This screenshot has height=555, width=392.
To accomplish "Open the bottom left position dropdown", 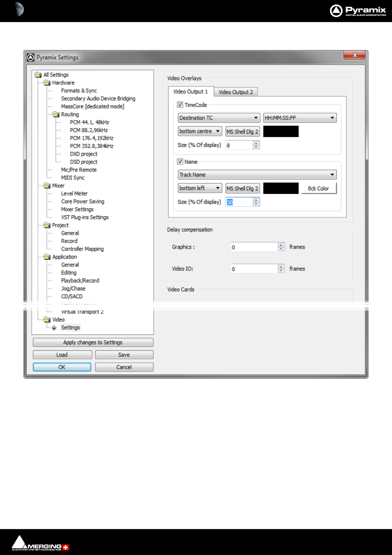I will (200, 188).
